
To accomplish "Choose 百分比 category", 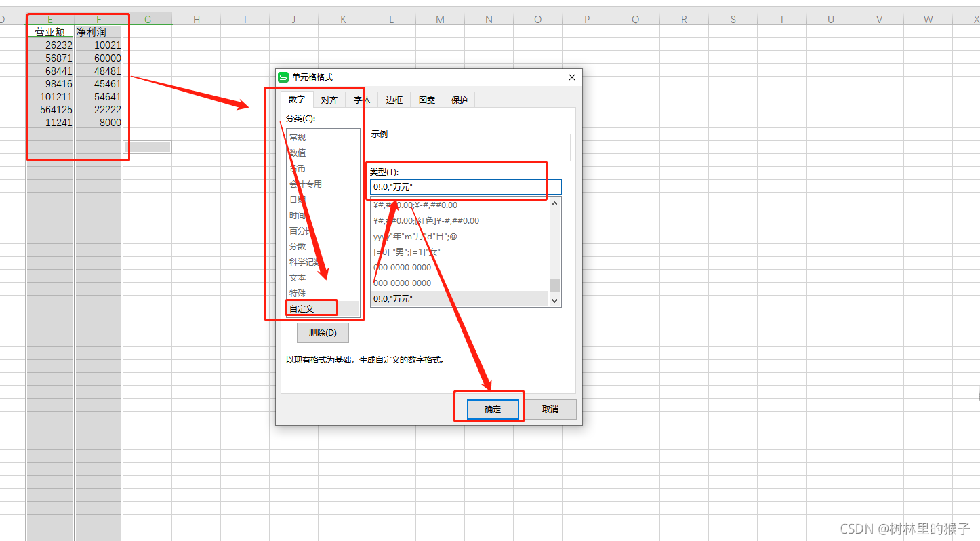I will pyautogui.click(x=323, y=231).
